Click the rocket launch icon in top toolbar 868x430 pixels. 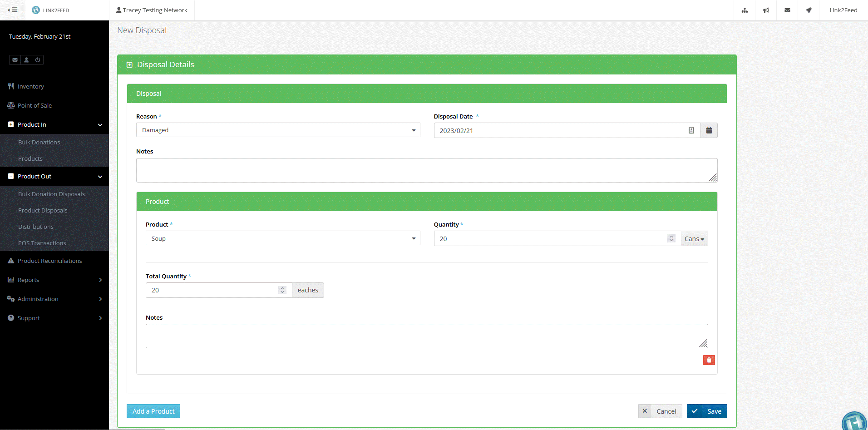click(809, 10)
